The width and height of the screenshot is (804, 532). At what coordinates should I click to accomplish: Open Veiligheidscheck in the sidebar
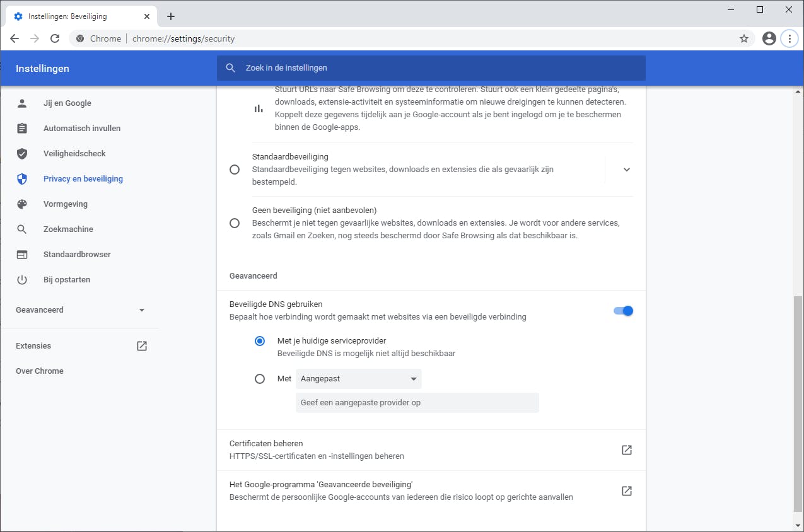tap(74, 154)
